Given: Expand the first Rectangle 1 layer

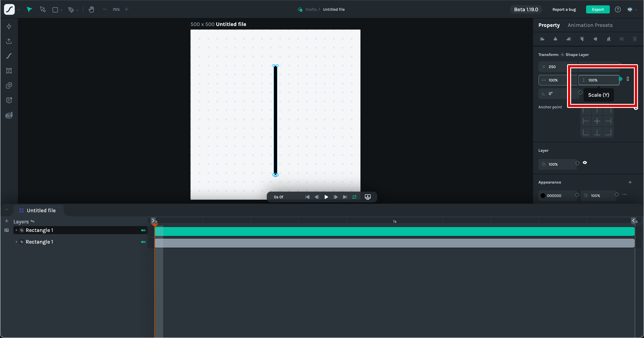Looking at the screenshot, I should pos(17,230).
